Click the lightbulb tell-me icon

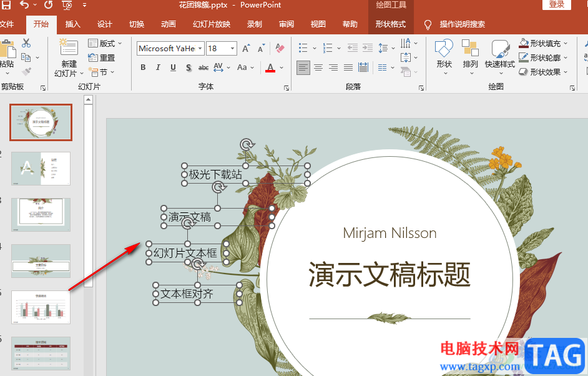pyautogui.click(x=428, y=25)
